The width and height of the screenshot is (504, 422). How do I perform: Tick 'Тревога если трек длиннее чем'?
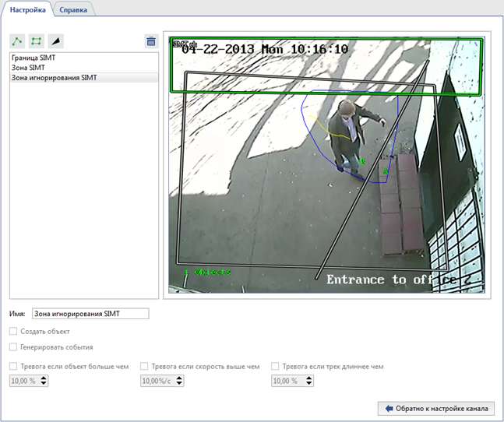275,366
